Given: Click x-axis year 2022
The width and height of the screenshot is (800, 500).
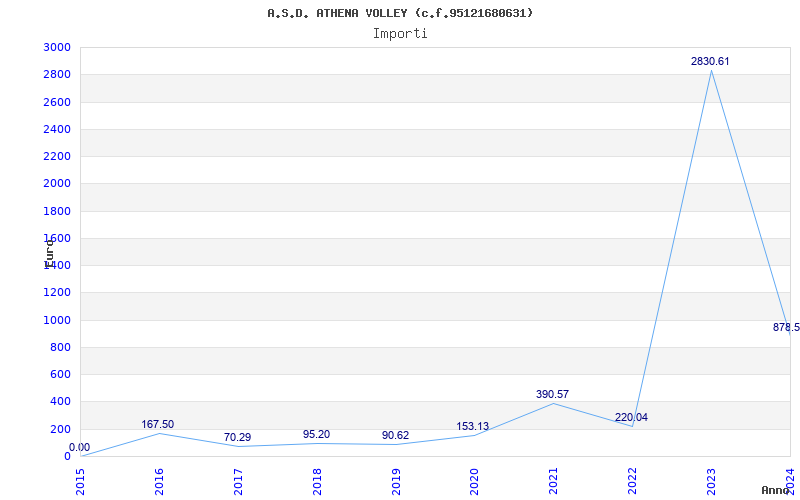Looking at the screenshot, I should (633, 482).
